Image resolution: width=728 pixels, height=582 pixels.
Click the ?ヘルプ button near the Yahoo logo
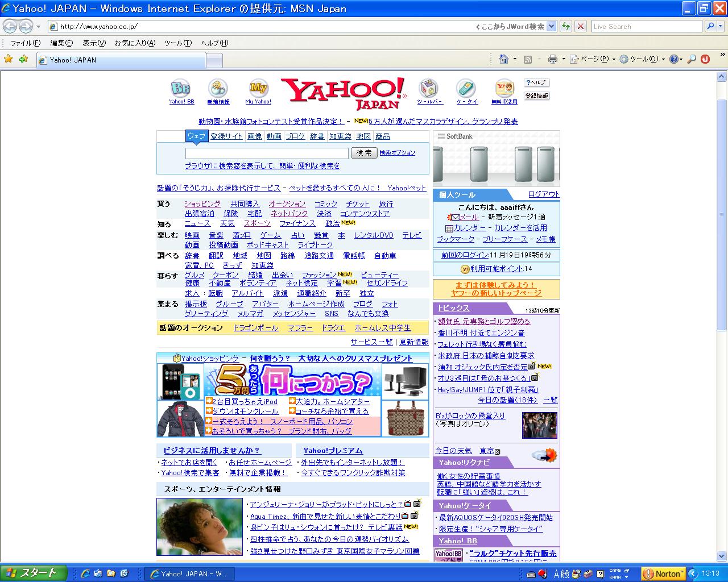tap(536, 83)
